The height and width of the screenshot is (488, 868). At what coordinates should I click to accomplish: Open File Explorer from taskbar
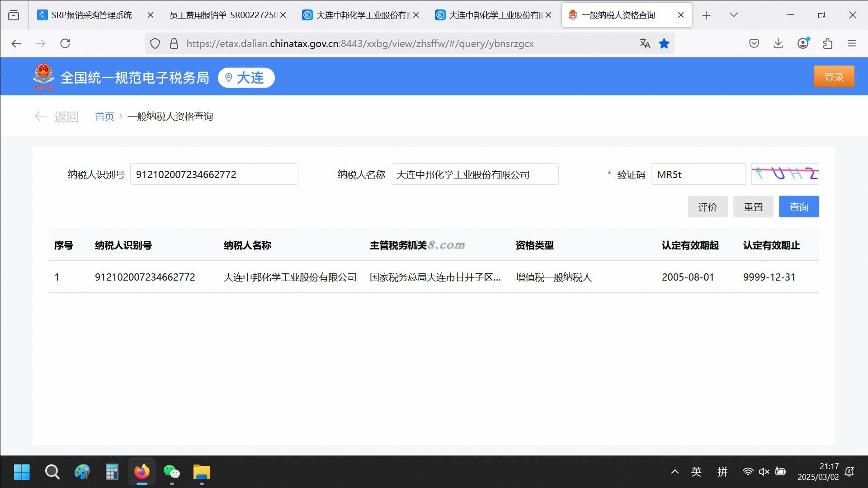201,472
